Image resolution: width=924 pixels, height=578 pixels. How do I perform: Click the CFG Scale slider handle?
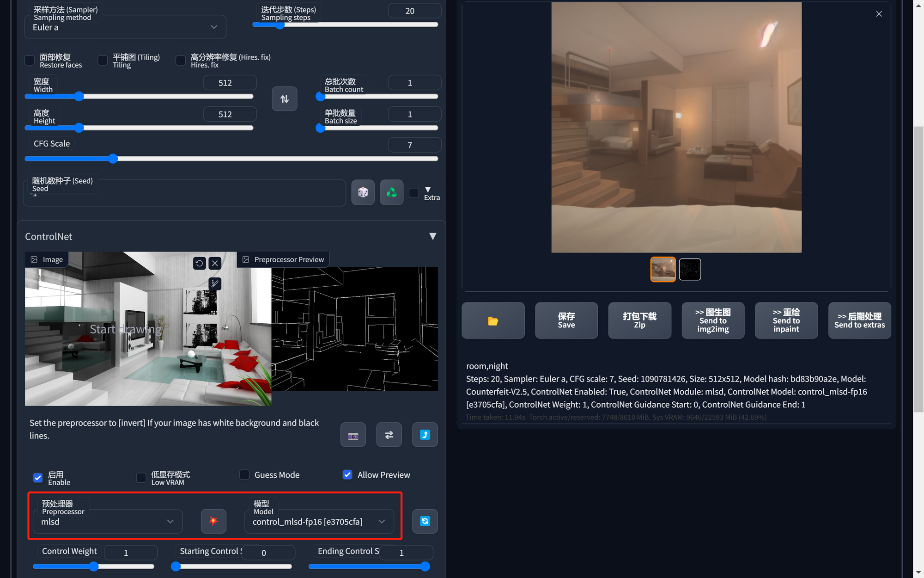pos(113,159)
